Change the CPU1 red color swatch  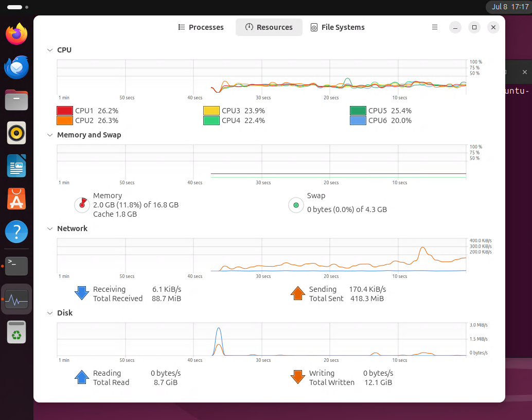[x=65, y=111]
